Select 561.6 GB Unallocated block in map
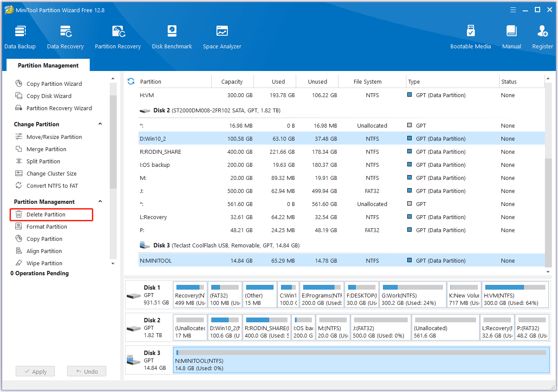 [x=445, y=328]
